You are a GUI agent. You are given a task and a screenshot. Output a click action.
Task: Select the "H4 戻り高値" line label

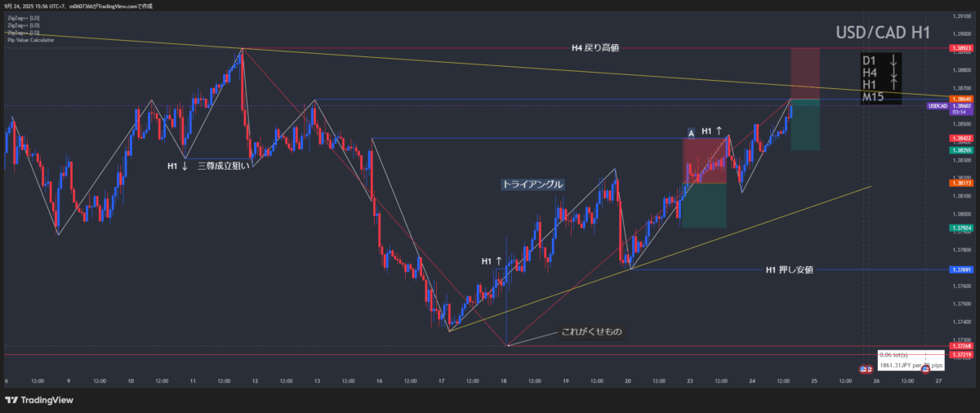coord(595,48)
